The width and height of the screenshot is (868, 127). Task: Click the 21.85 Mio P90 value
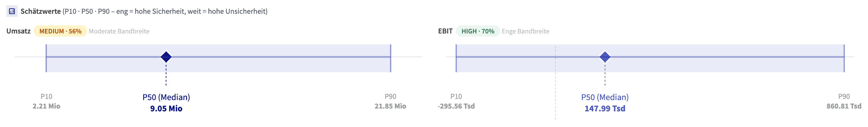[x=390, y=106]
